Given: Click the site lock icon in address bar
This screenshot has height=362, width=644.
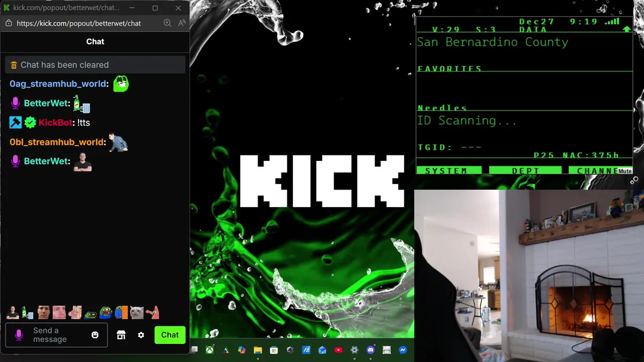Looking at the screenshot, I should [x=9, y=23].
